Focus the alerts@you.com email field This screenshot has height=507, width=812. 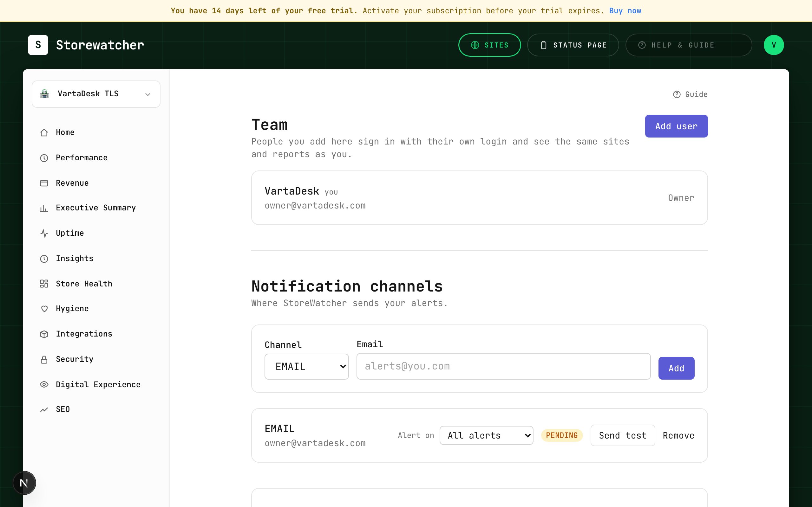pos(503,366)
